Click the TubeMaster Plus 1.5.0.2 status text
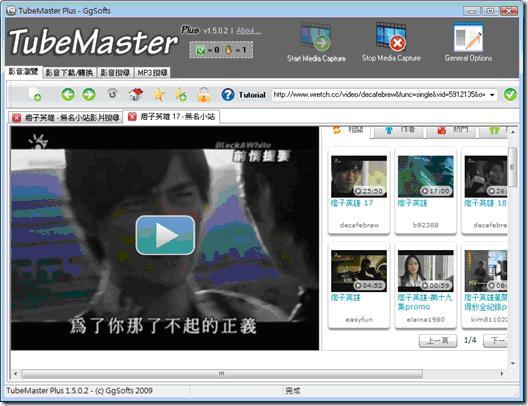 79,391
